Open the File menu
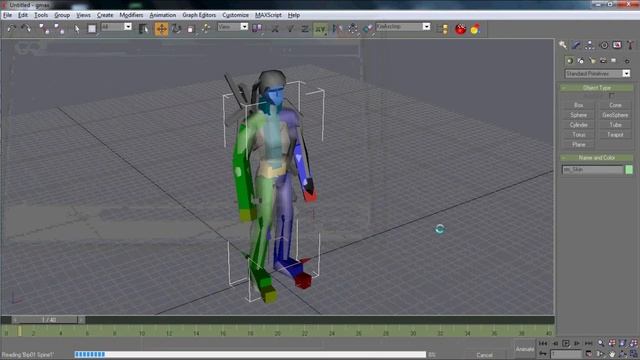Screen dimensions: 640x360 [7, 15]
